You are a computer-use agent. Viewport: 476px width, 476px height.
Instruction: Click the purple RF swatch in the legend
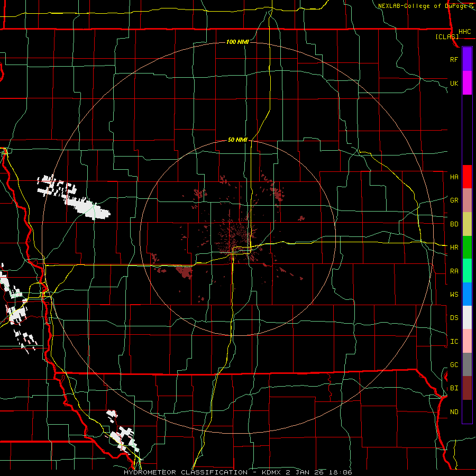click(467, 59)
